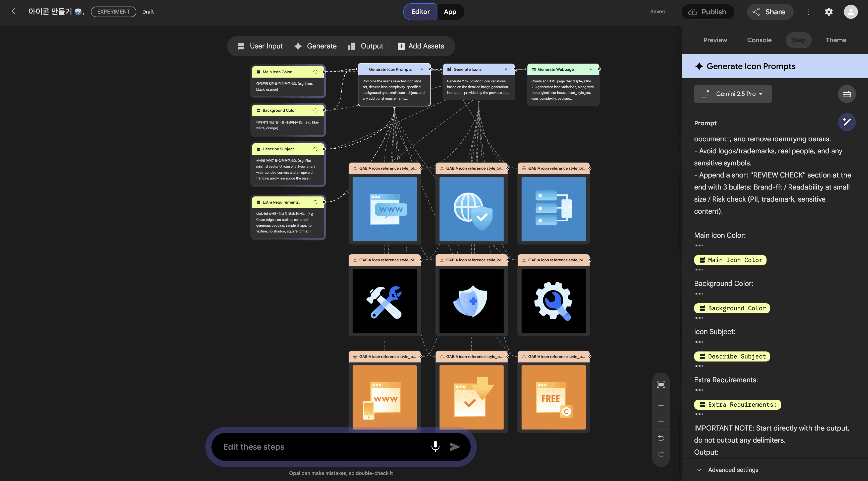Switch to the Console tab

759,40
